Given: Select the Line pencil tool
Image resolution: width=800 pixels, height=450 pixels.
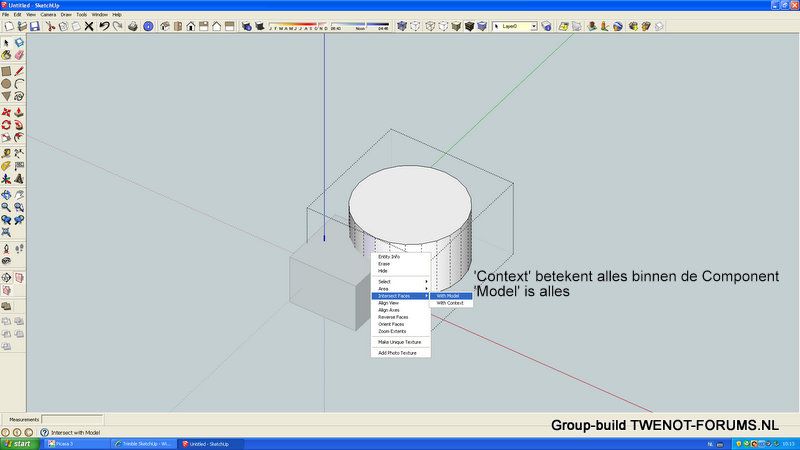Looking at the screenshot, I should coord(19,71).
